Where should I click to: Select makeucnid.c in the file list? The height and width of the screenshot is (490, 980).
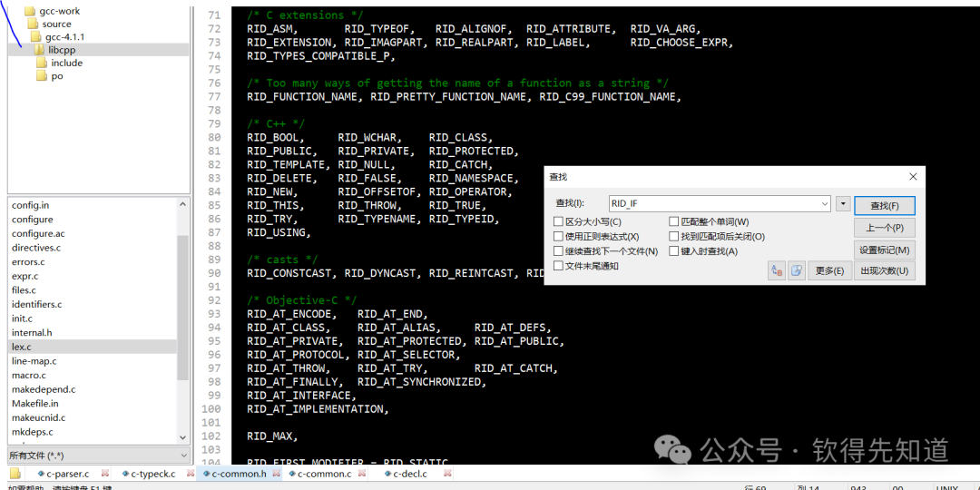39,417
